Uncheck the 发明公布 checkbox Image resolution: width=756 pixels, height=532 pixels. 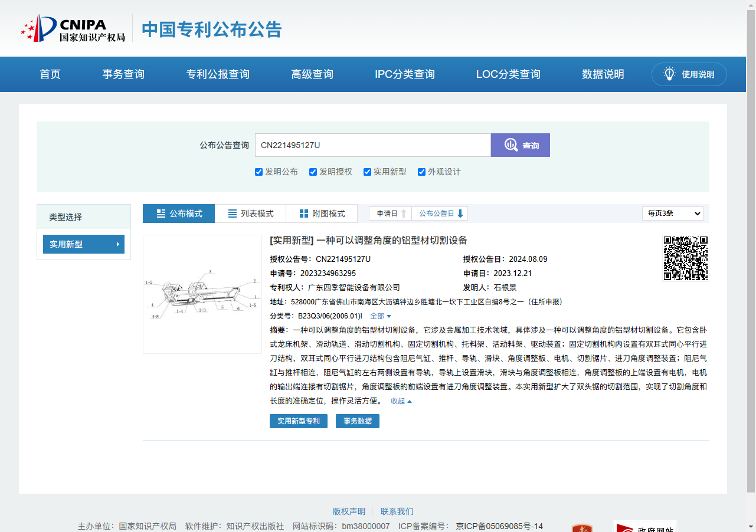click(258, 172)
